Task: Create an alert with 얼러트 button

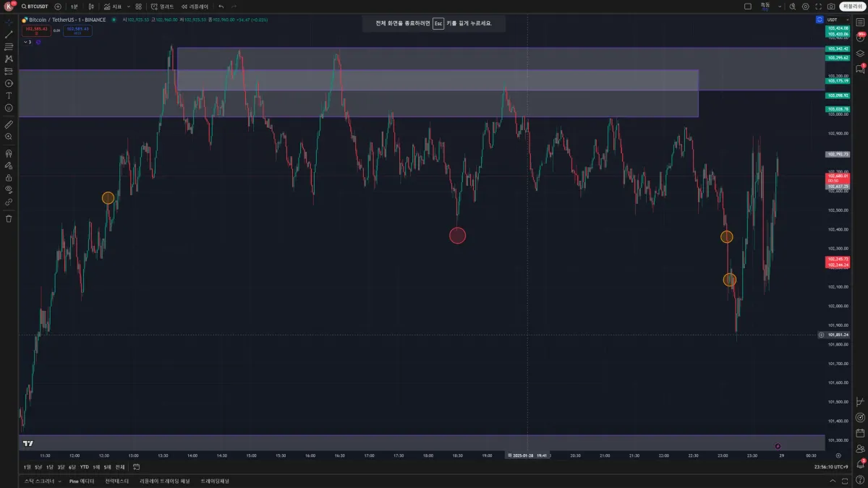Action: pyautogui.click(x=163, y=6)
